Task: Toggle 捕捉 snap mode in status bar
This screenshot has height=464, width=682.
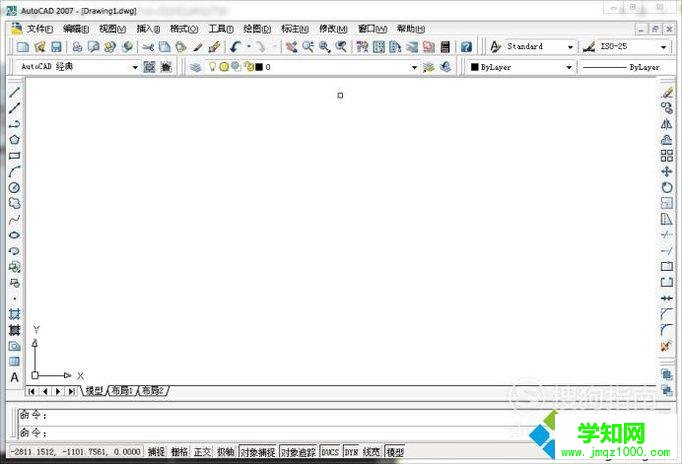Action: [156, 452]
